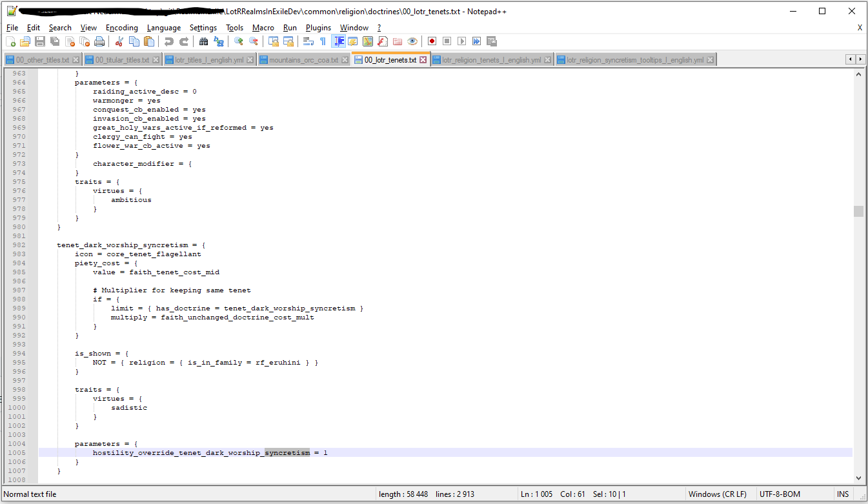Click the Redo arrow icon
Viewport: 868px width, 504px height.
tap(184, 41)
